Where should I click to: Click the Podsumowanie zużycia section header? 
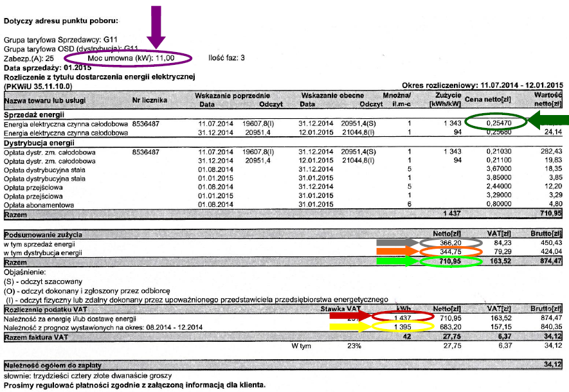click(x=43, y=235)
